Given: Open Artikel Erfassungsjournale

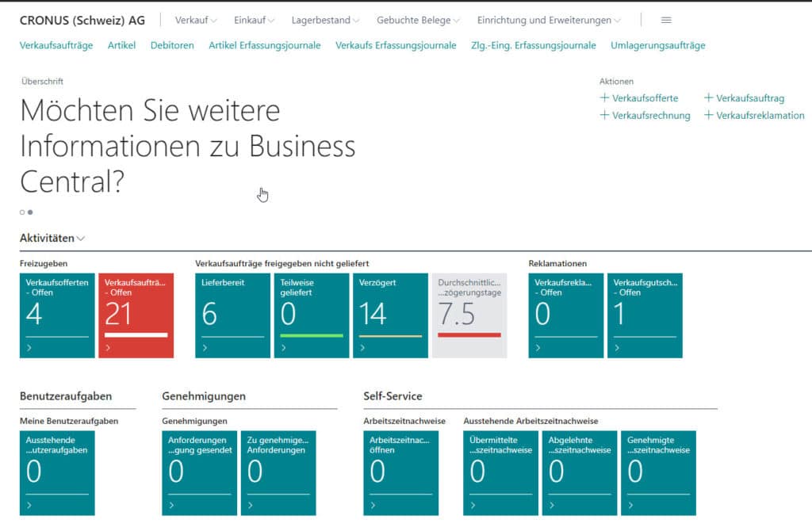Looking at the screenshot, I should [265, 45].
